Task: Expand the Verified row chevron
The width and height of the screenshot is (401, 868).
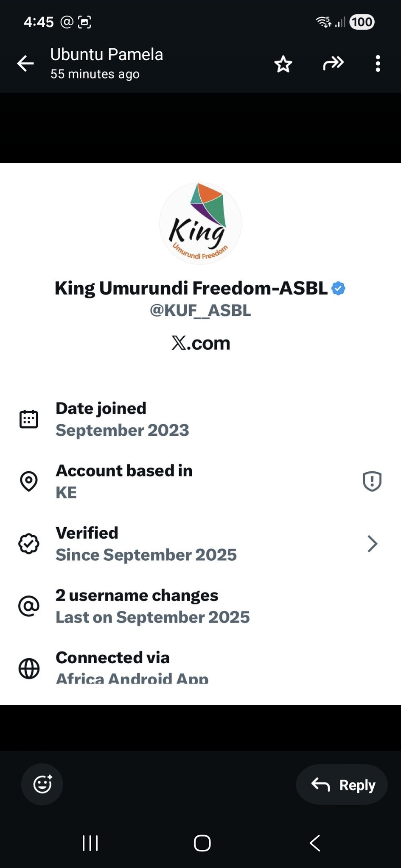Action: 372,544
